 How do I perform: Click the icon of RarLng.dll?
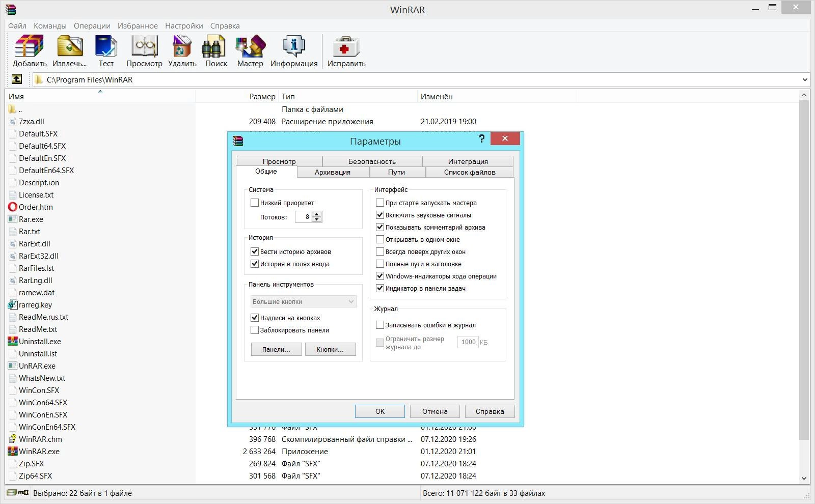13,280
